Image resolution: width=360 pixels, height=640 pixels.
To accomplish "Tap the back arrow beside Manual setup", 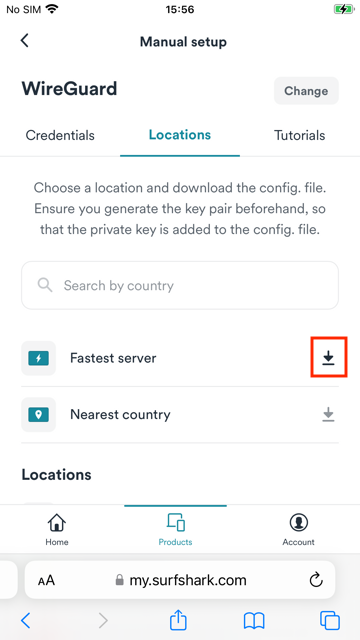I will pyautogui.click(x=25, y=40).
